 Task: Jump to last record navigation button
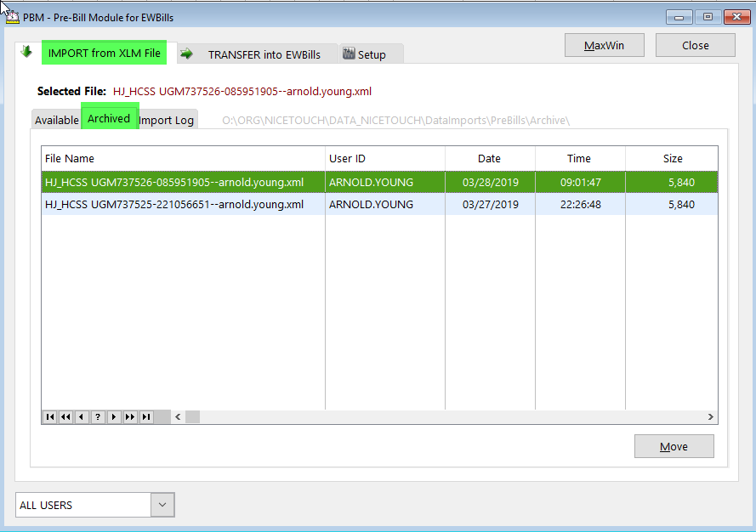pyautogui.click(x=146, y=416)
